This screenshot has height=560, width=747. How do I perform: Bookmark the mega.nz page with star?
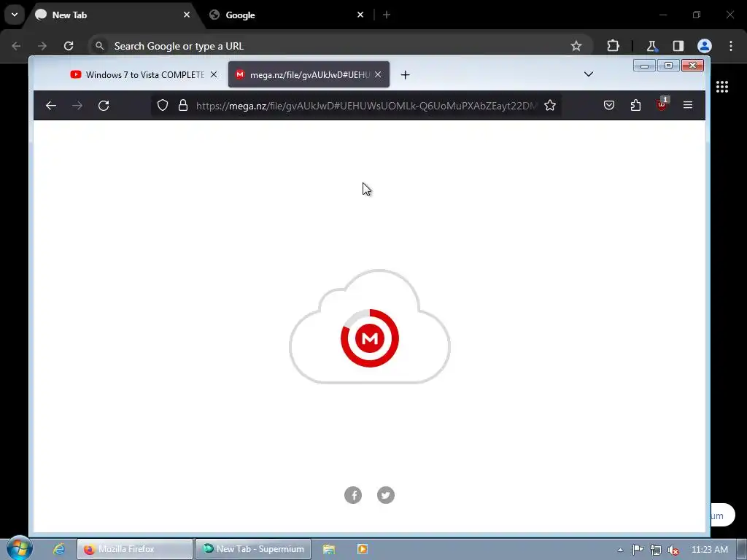[x=550, y=105]
